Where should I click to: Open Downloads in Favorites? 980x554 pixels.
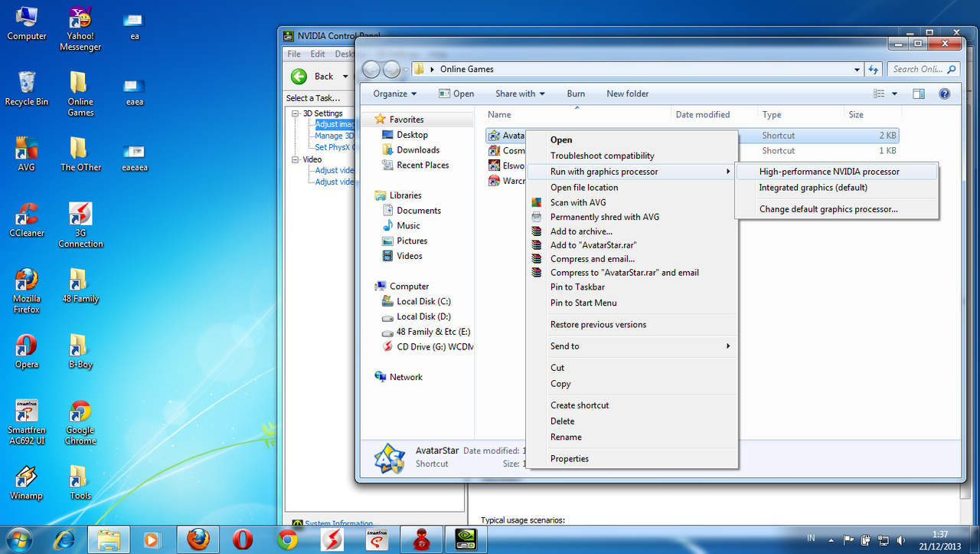coord(418,150)
